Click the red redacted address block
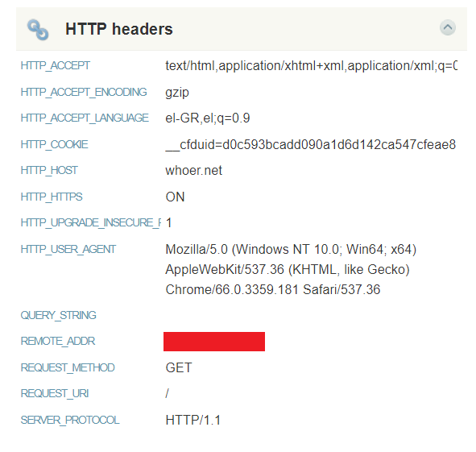 (214, 342)
